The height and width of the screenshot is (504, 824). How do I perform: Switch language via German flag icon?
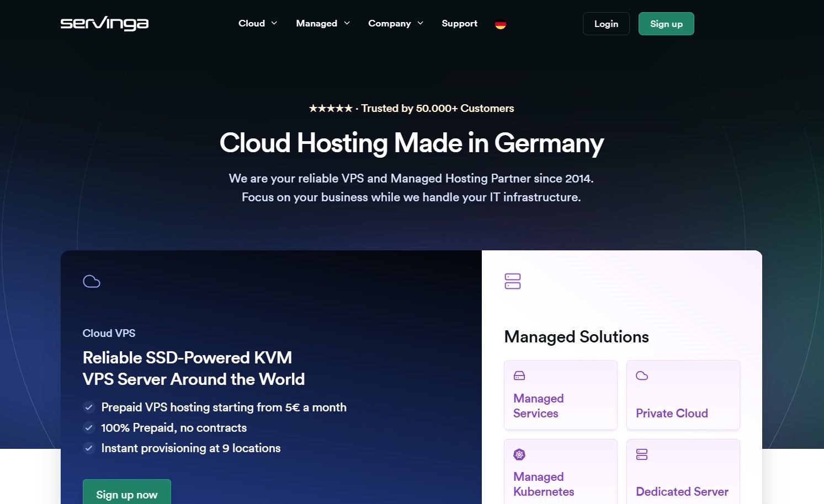click(501, 24)
